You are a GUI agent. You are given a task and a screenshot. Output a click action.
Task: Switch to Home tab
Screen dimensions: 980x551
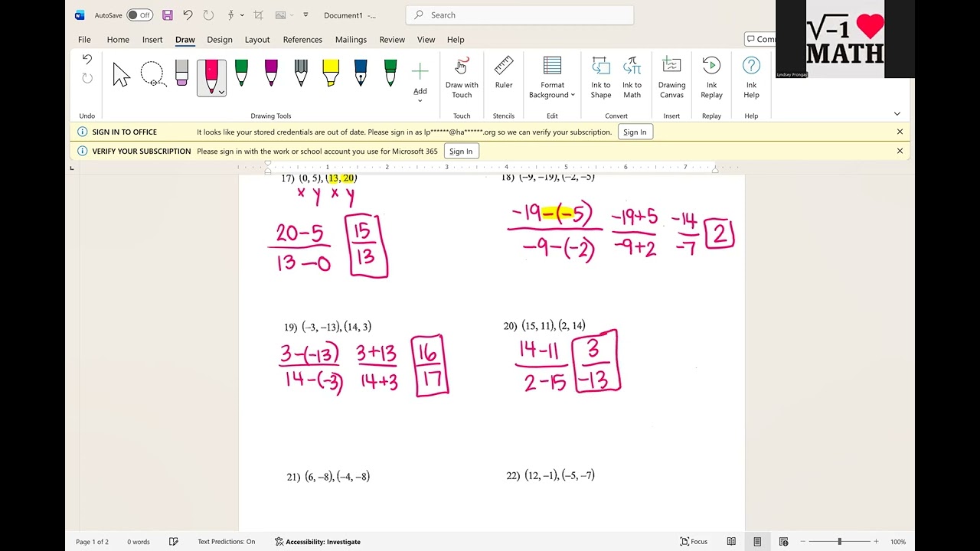click(118, 40)
